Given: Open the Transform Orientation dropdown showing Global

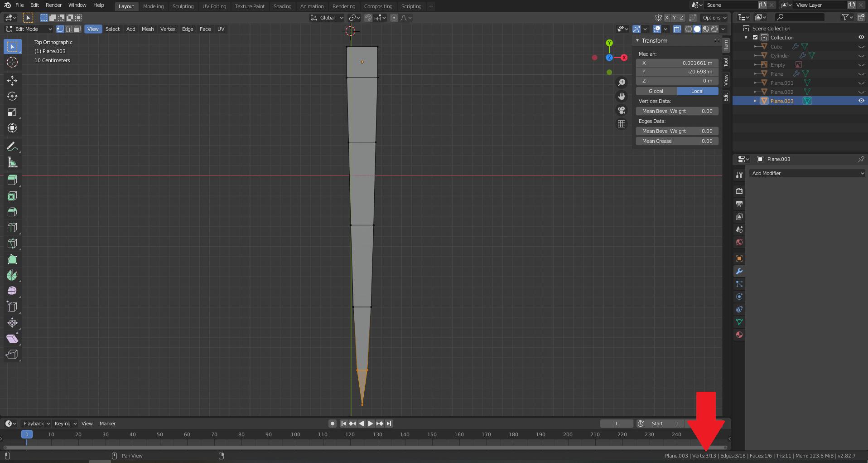Looking at the screenshot, I should pos(326,18).
